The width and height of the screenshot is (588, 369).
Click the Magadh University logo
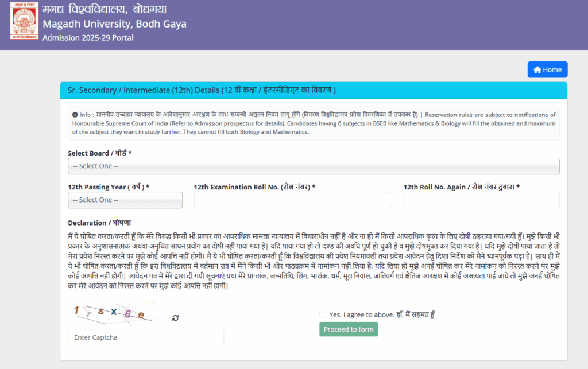pos(24,21)
